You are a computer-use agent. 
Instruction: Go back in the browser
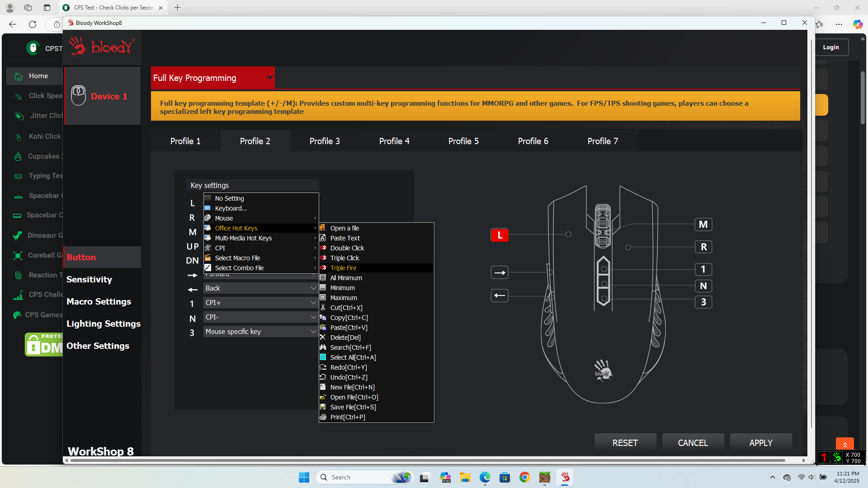(x=13, y=24)
